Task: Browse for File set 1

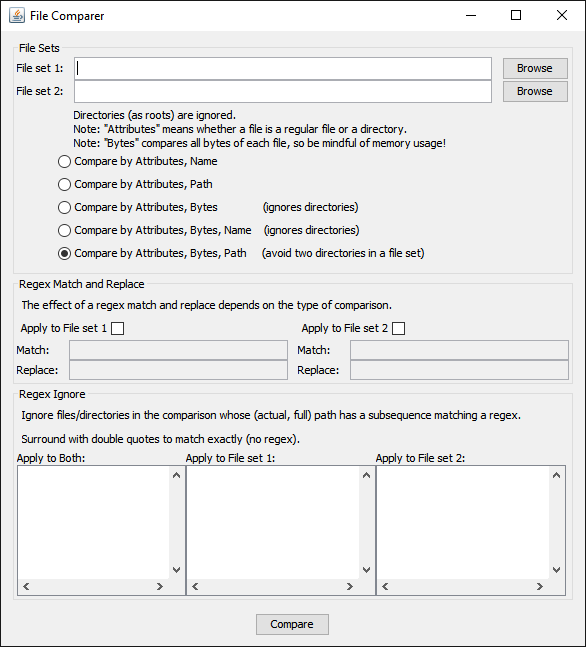Action: tap(535, 68)
